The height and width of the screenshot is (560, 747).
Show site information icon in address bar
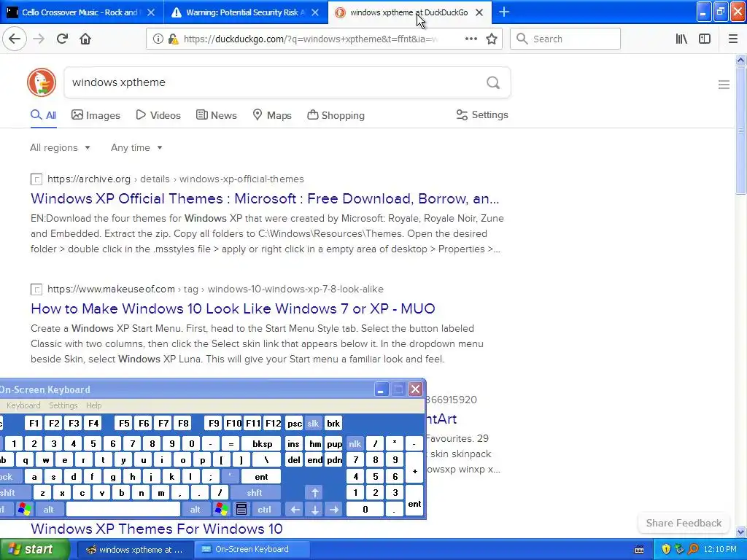[x=158, y=39]
